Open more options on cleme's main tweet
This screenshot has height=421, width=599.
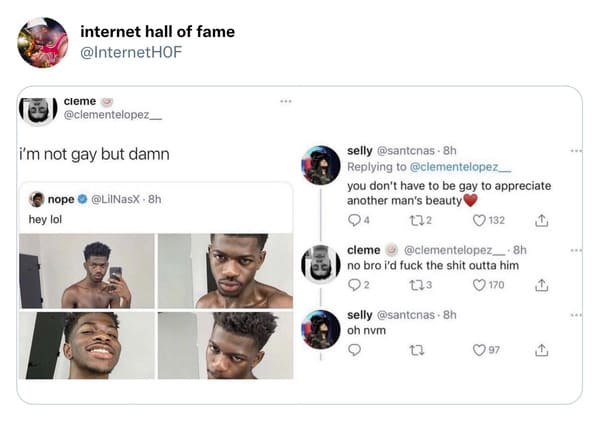tap(286, 101)
